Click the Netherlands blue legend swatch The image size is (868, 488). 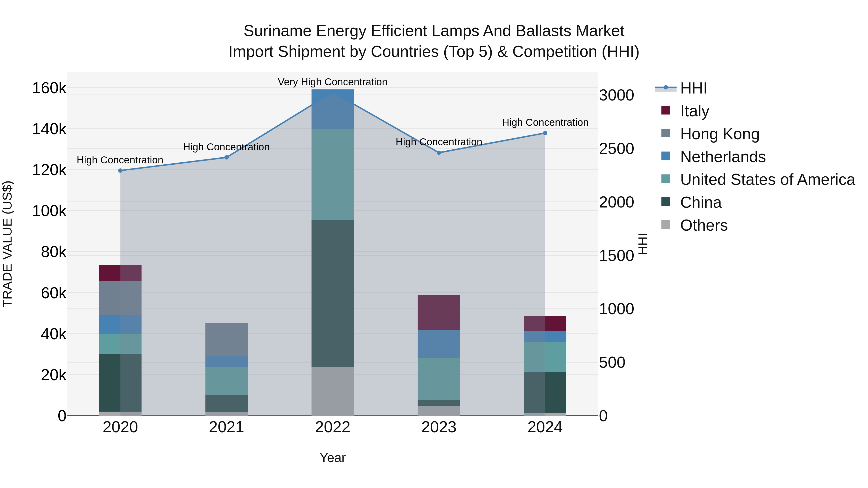[x=666, y=156]
